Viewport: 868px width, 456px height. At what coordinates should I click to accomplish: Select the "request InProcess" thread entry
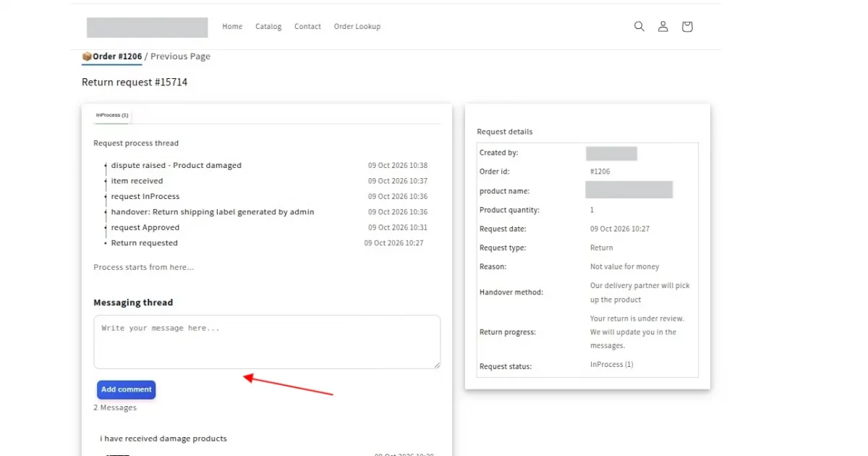(145, 197)
